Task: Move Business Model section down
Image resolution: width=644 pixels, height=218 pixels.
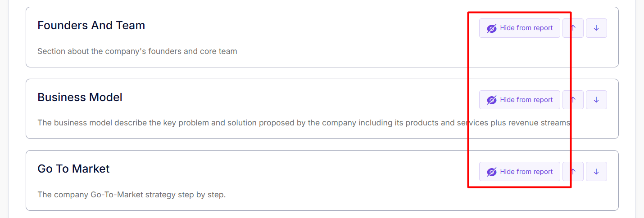Action: pos(596,100)
